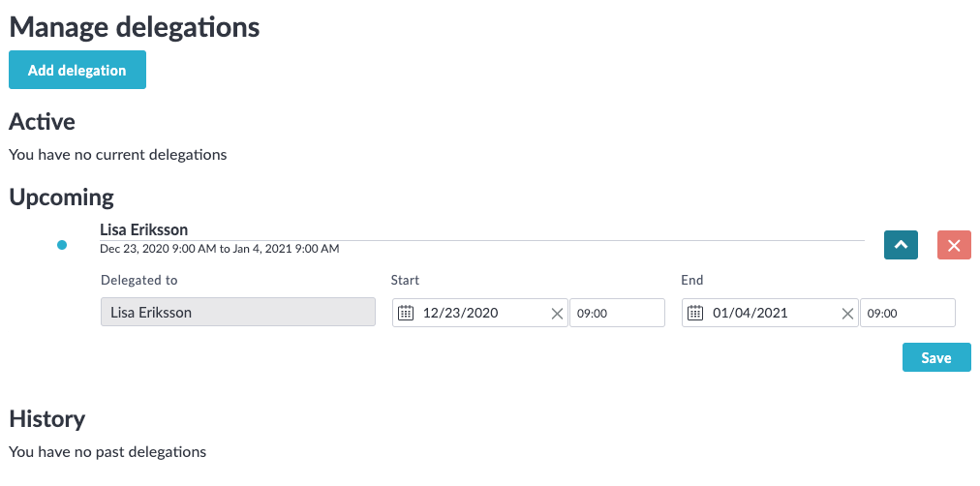Click the End date field 01/04/2021

tap(765, 313)
